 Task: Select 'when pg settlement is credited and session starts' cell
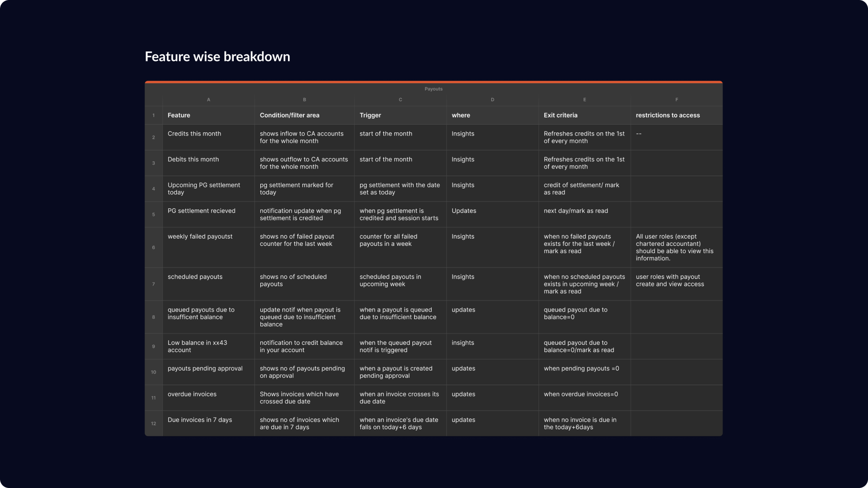[x=400, y=215]
